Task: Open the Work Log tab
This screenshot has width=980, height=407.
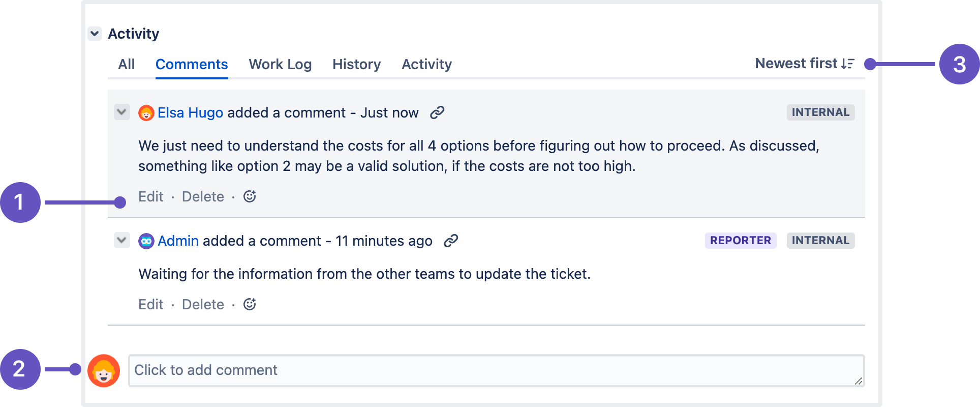Action: click(x=280, y=65)
